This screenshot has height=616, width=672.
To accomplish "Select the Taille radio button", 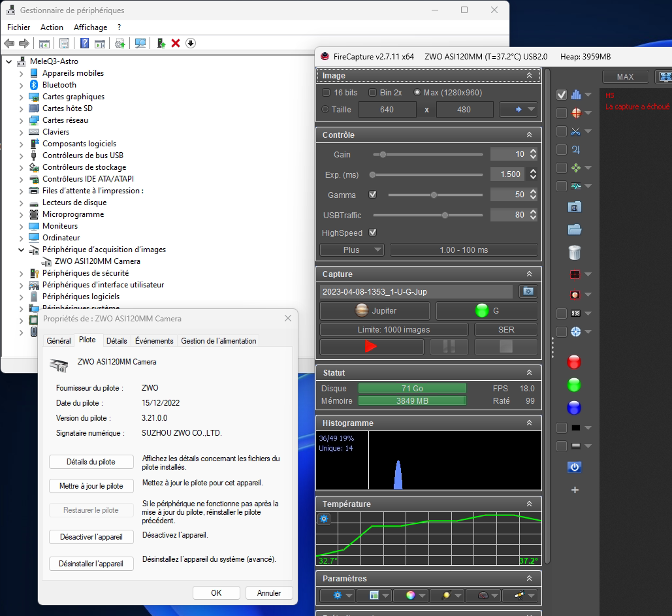I will coord(325,109).
